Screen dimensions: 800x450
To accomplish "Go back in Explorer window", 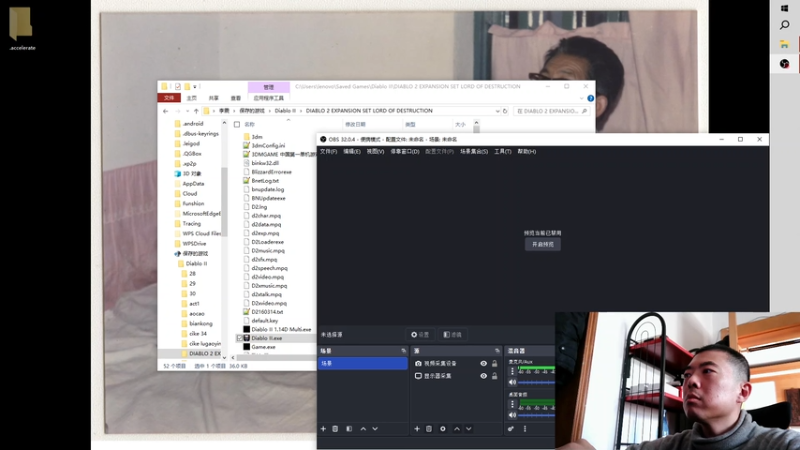I will (165, 111).
